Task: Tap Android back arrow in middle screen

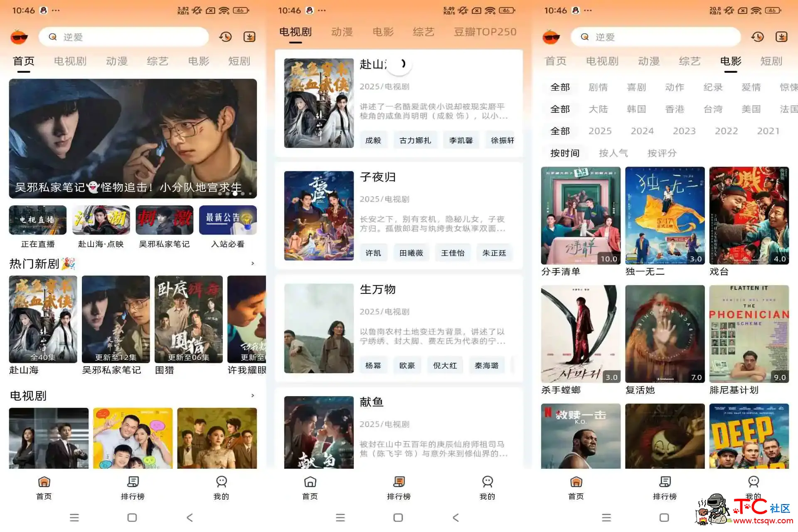Action: click(456, 517)
